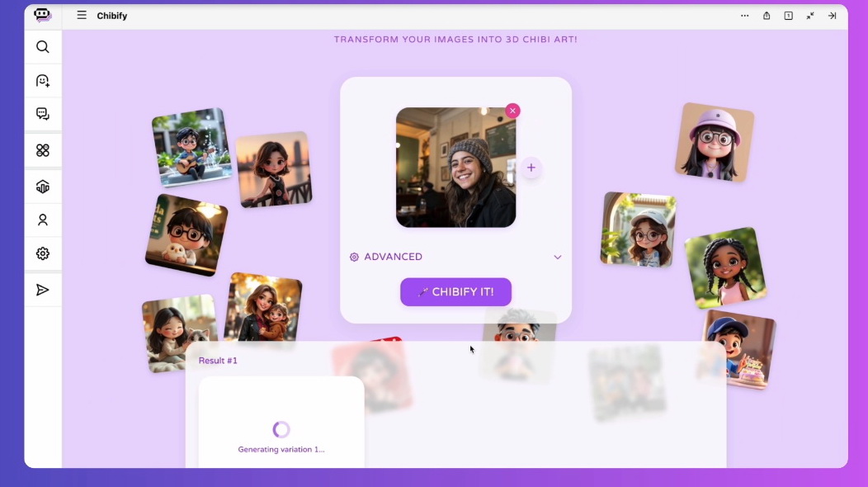Open the chibi boy playing guitar sample
The height and width of the screenshot is (487, 868).
pos(191,148)
